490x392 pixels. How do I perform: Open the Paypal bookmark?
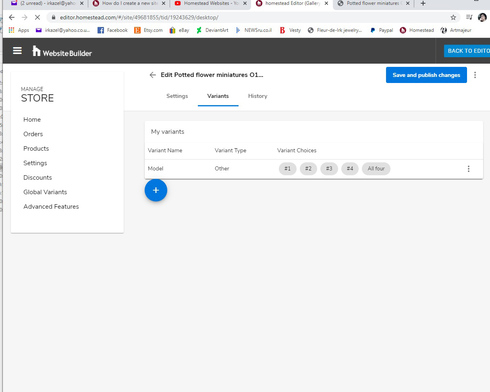[x=381, y=30]
